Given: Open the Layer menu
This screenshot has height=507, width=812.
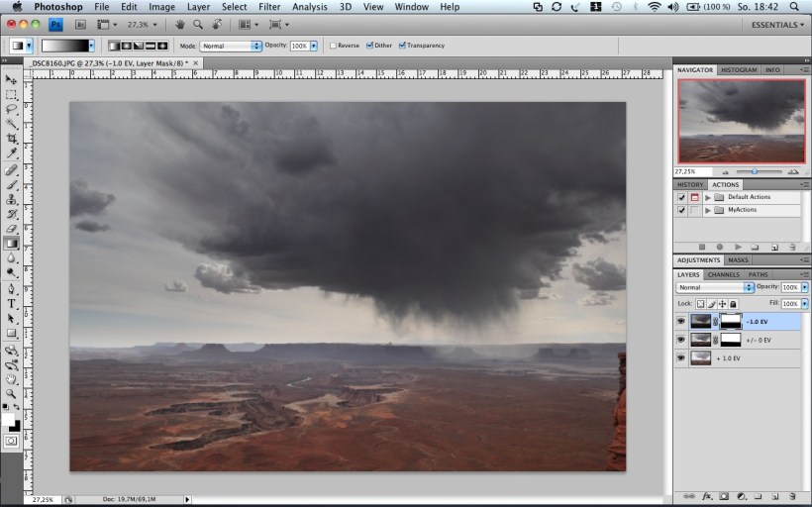Looking at the screenshot, I should tap(198, 7).
